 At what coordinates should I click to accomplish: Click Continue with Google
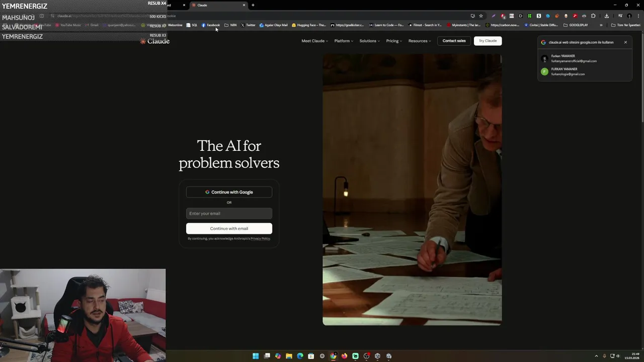tap(229, 192)
